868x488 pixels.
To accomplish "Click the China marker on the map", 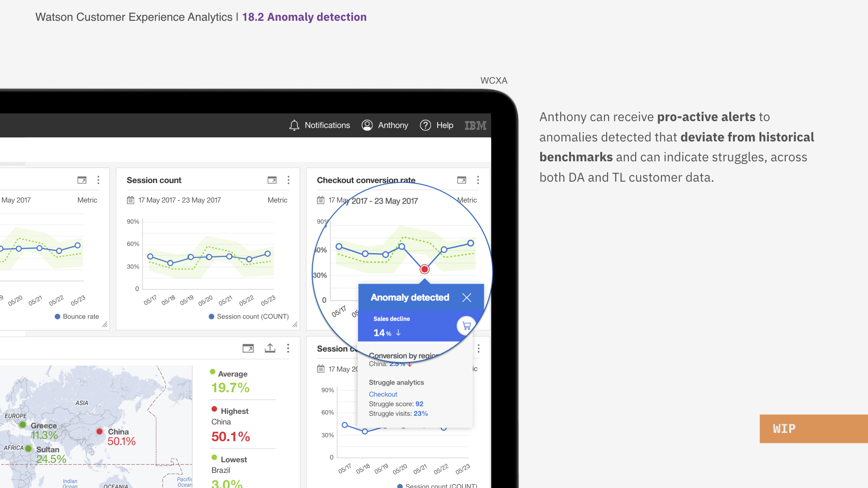I will (x=99, y=432).
